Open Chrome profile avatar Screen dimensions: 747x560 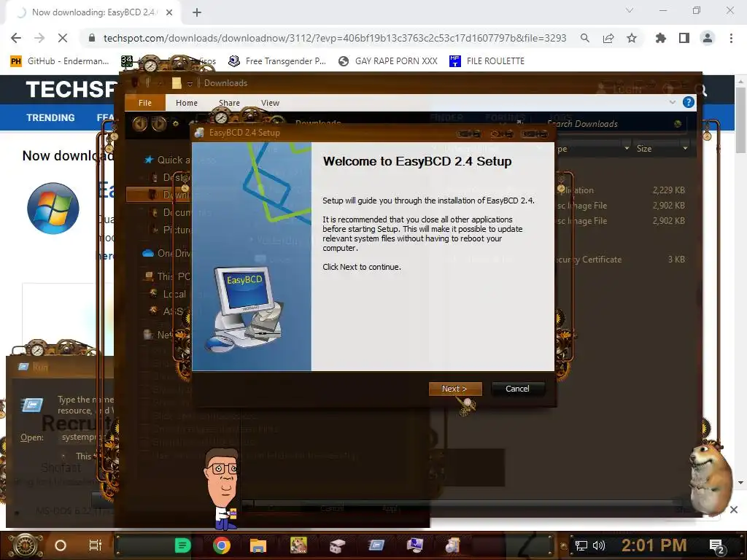tap(708, 38)
